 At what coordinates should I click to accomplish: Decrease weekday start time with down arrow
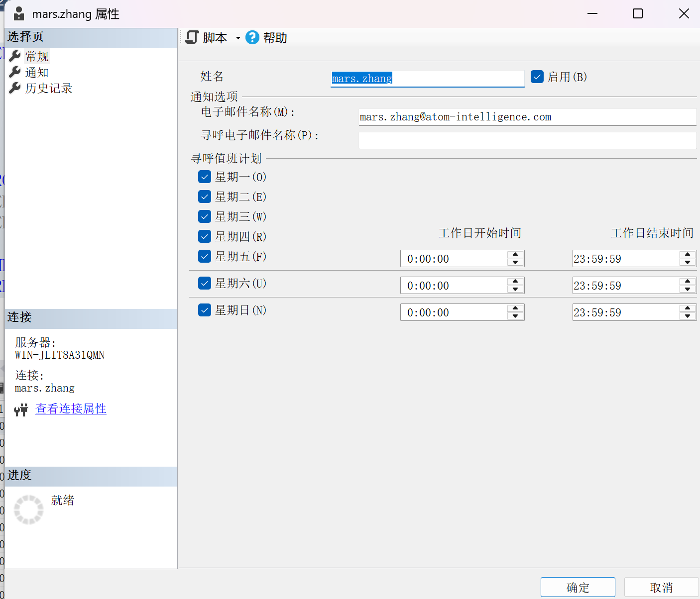(515, 262)
